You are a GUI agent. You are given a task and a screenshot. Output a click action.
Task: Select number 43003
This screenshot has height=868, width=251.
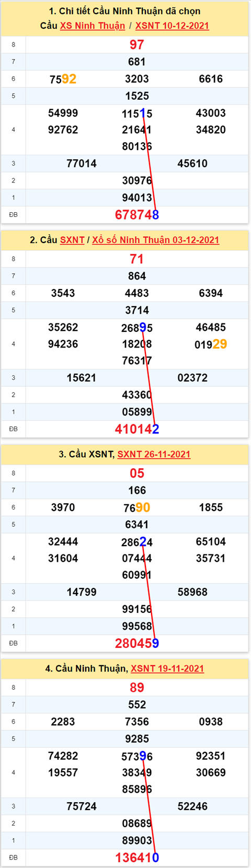pyautogui.click(x=211, y=113)
